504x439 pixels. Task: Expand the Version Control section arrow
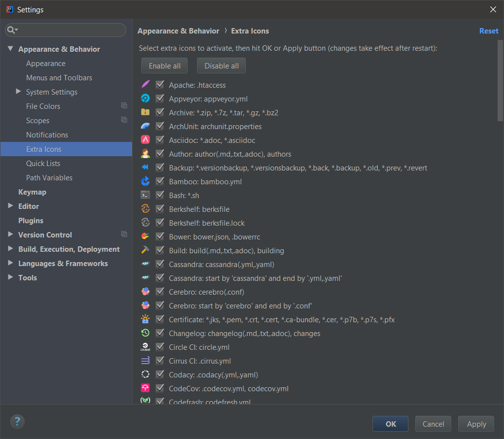pyautogui.click(x=11, y=235)
